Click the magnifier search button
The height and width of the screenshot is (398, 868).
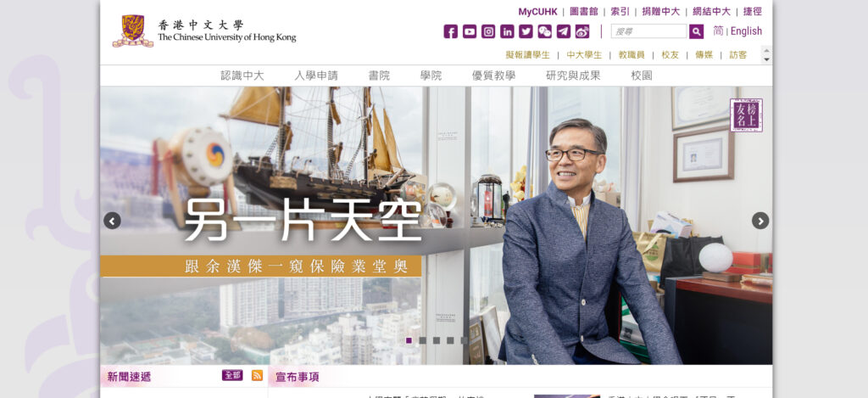point(697,31)
